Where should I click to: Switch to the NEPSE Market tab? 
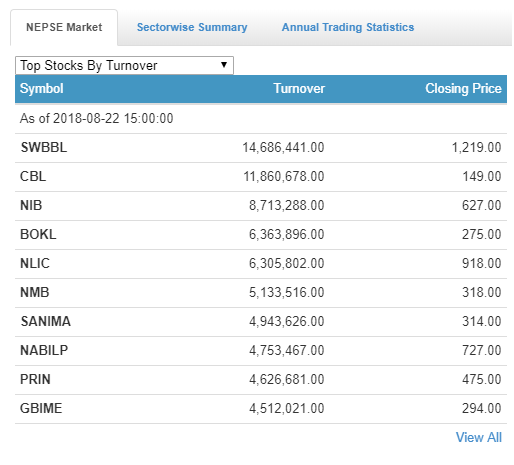[64, 27]
